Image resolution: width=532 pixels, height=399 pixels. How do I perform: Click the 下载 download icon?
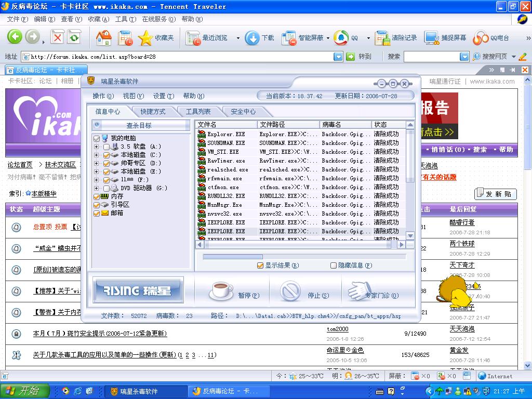tap(252, 37)
